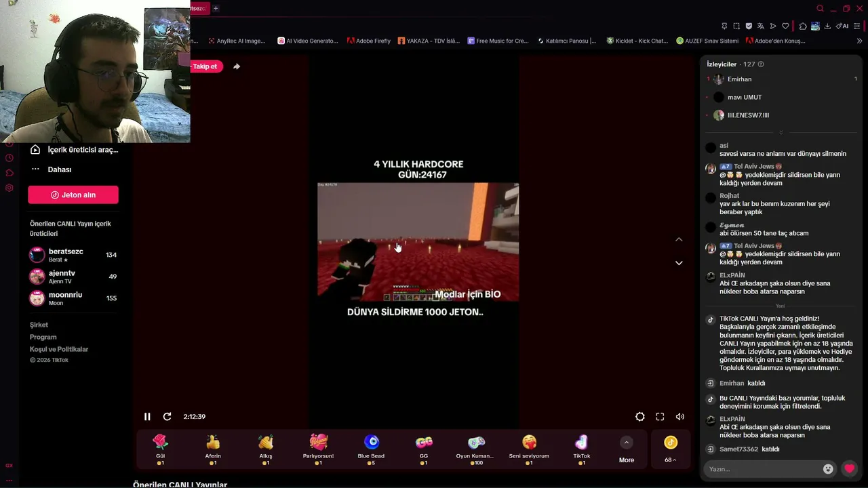Open the AnyRec AI Image bookmark

tap(237, 41)
